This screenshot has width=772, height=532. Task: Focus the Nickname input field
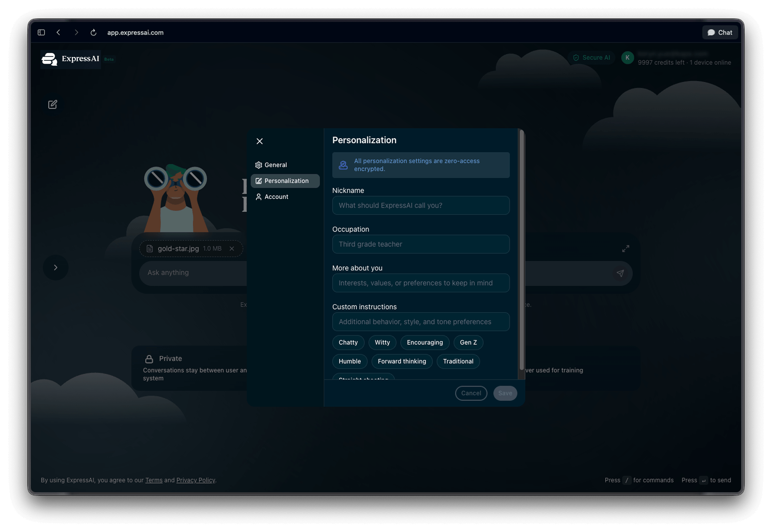point(420,205)
